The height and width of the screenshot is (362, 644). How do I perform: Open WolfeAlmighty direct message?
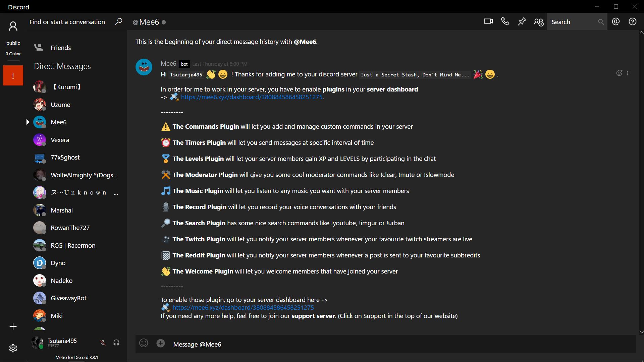(77, 175)
